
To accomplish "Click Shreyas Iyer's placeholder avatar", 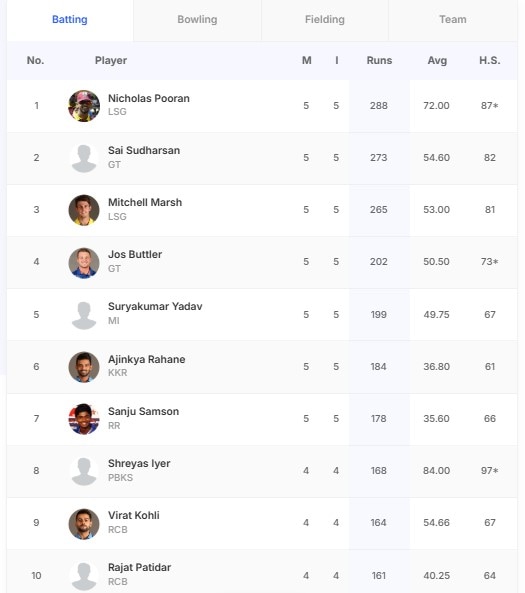I will (84, 471).
